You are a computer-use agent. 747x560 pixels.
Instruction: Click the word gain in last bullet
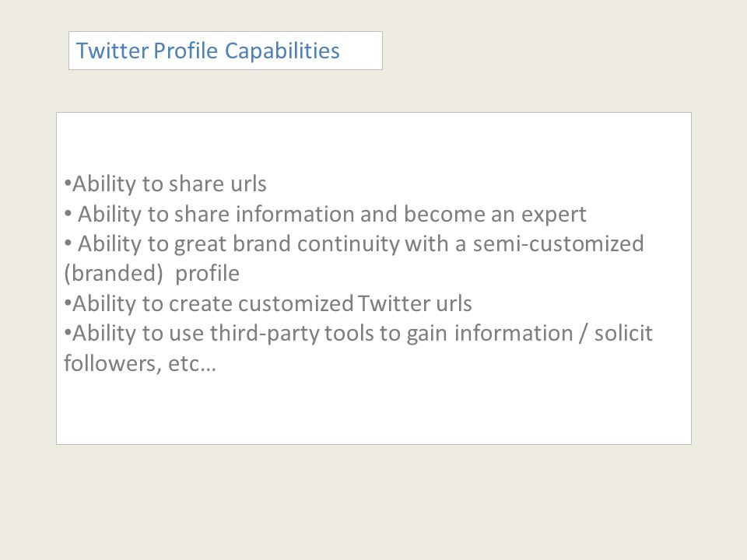click(x=427, y=334)
